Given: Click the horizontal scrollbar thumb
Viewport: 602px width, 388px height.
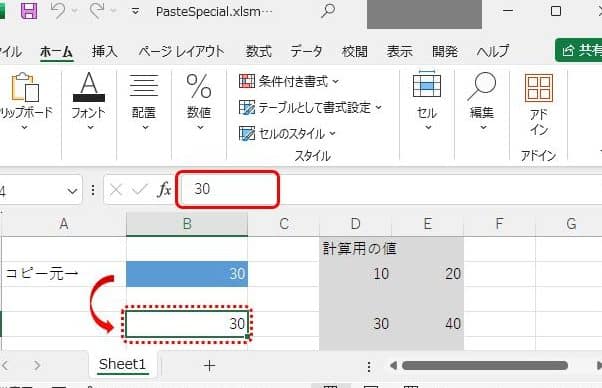Looking at the screenshot, I should coord(485,366).
